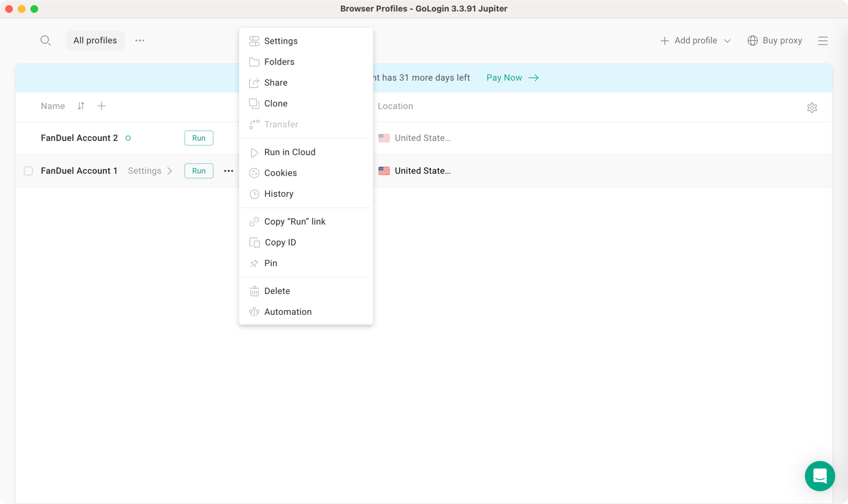
Task: Click the Pay Now link
Action: click(x=504, y=78)
